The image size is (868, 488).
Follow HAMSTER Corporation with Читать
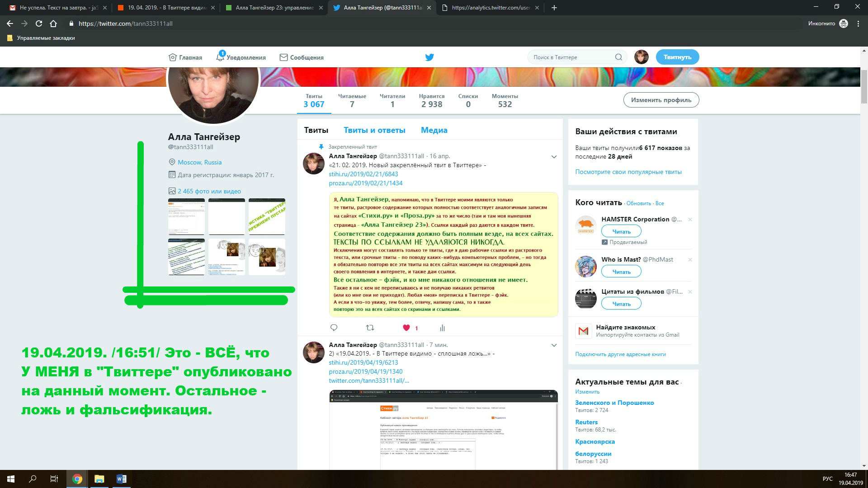tap(621, 231)
